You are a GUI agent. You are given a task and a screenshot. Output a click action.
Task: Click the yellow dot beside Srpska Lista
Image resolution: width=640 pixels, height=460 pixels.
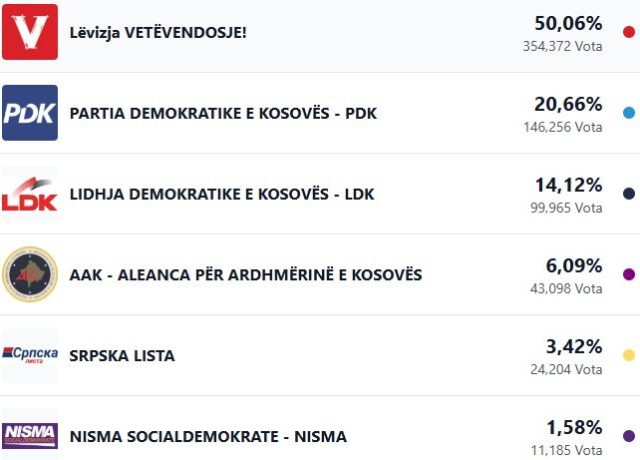pyautogui.click(x=628, y=355)
